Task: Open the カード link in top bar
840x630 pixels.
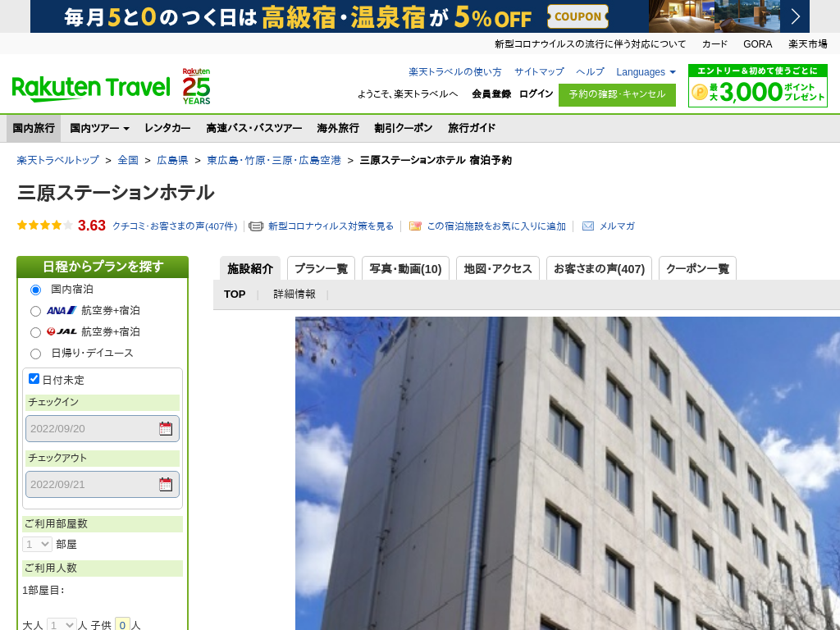Action: tap(714, 44)
